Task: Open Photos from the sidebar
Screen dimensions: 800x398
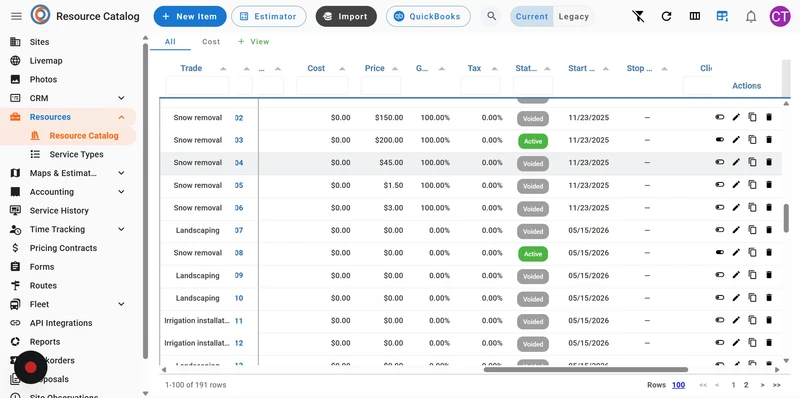Action: tap(43, 80)
